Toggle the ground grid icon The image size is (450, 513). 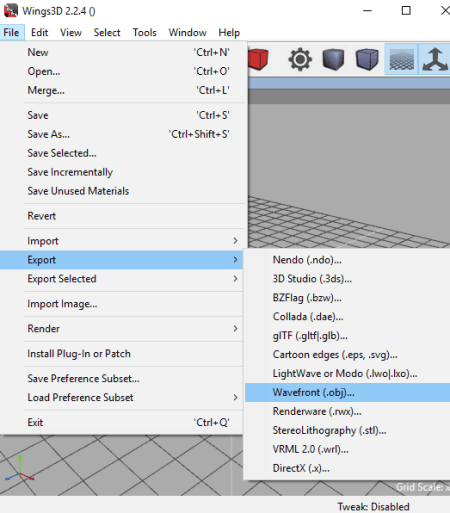click(401, 59)
